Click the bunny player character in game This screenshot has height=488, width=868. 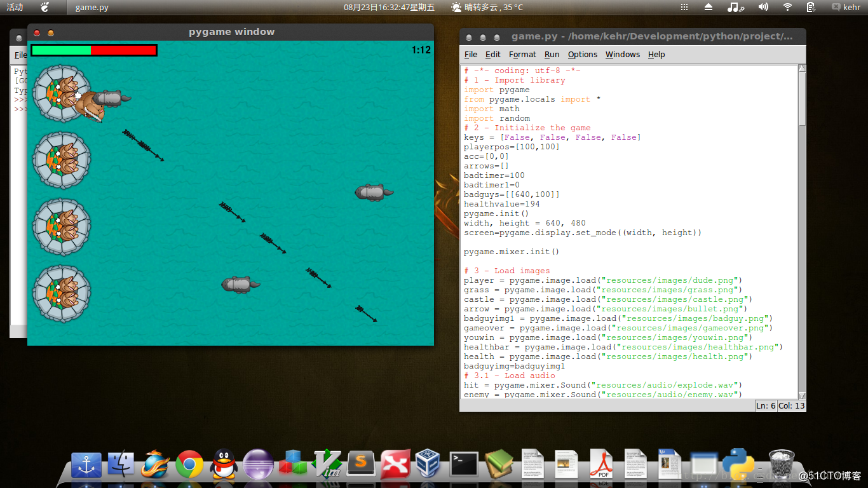(90, 107)
